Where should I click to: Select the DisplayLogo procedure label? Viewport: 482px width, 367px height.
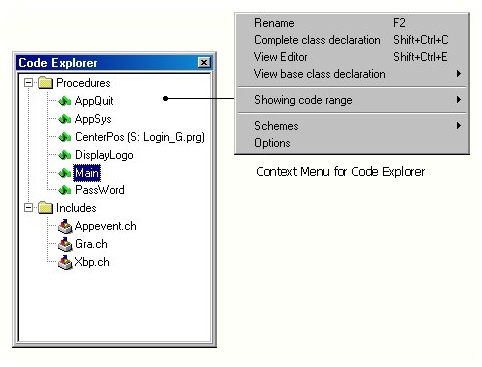(104, 155)
